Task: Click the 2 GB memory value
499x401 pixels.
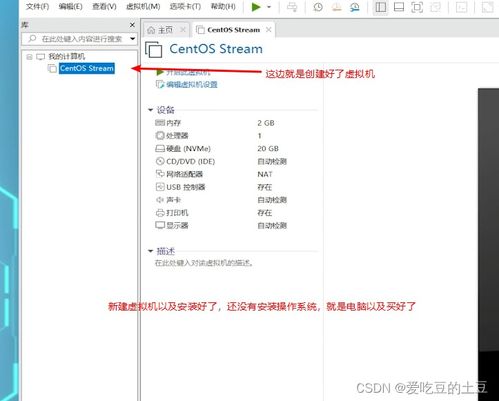Action: [x=266, y=123]
